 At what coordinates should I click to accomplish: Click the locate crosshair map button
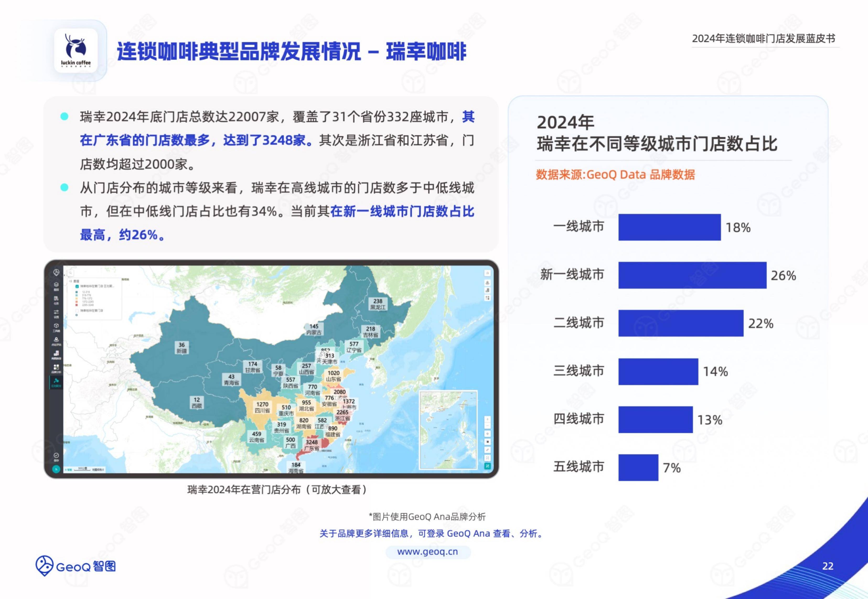(487, 434)
